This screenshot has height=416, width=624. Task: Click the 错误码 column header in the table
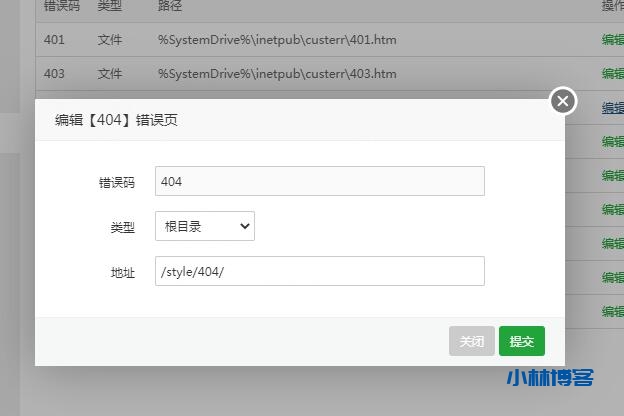pyautogui.click(x=61, y=6)
